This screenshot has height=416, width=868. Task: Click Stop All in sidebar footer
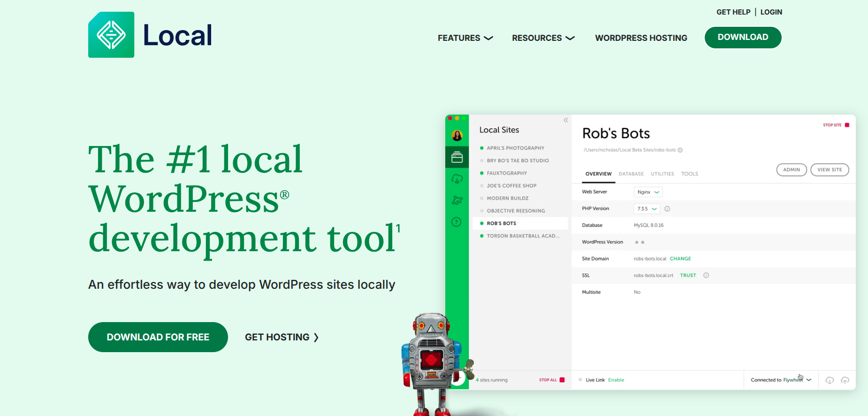(x=552, y=380)
